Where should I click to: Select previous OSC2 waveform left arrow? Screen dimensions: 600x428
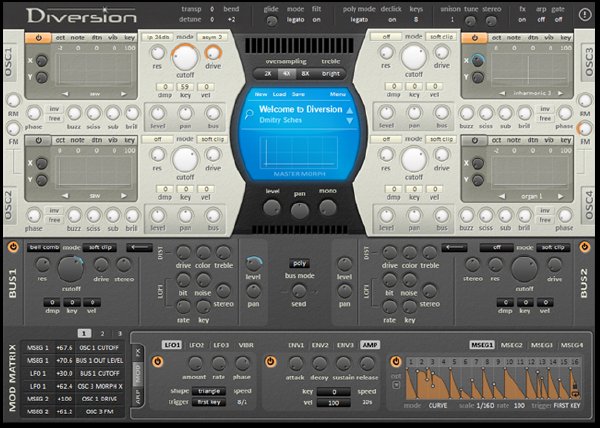click(65, 196)
